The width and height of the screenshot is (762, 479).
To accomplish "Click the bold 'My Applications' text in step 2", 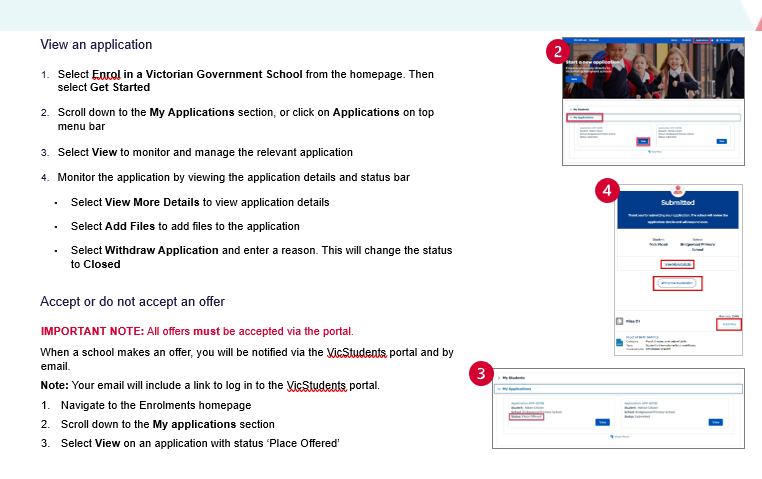I will 192,112.
